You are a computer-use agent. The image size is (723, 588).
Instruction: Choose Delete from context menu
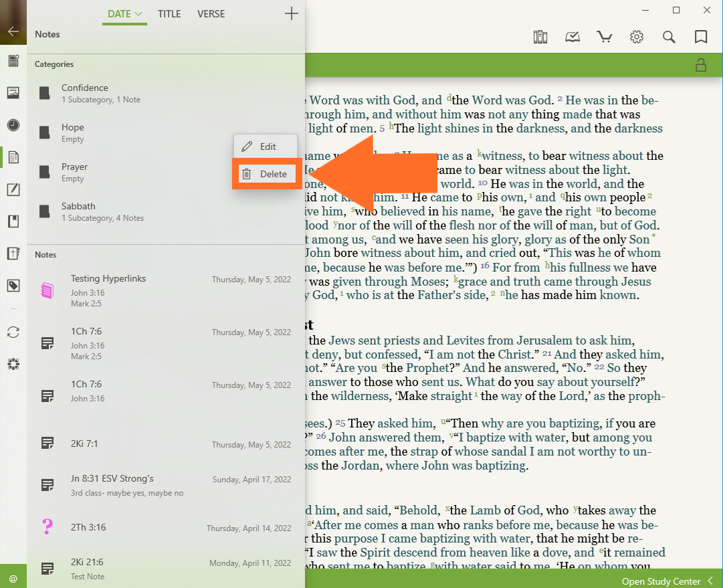click(x=264, y=174)
